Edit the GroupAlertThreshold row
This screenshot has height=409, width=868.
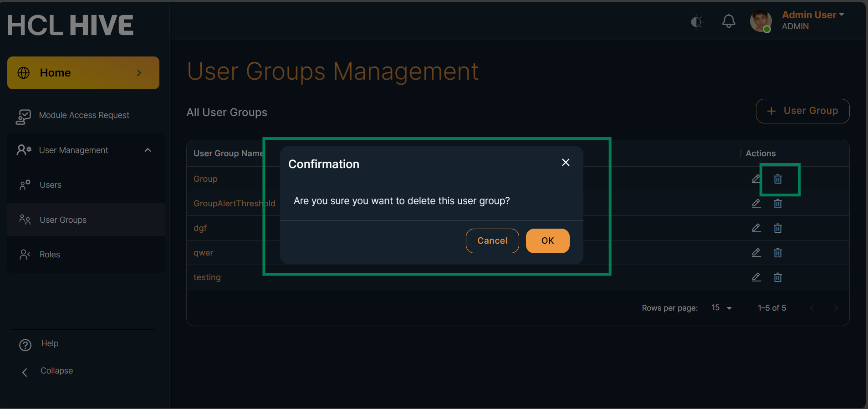tap(756, 204)
